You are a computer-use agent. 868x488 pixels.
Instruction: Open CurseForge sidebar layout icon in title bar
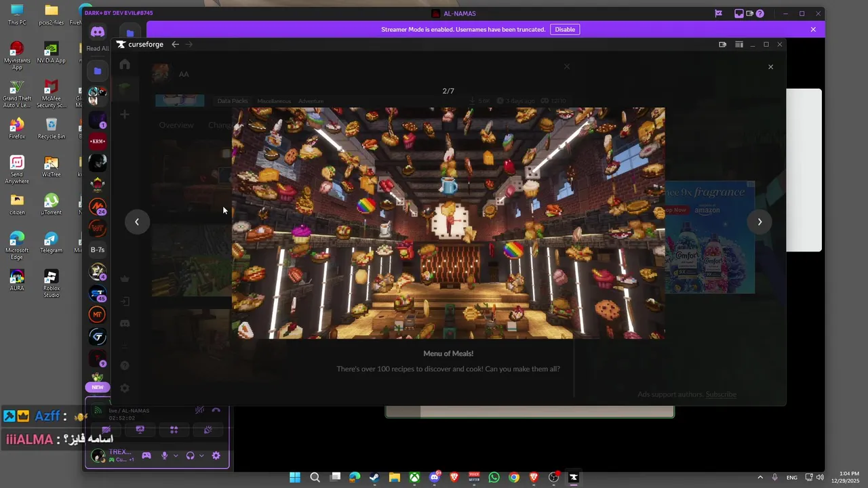[x=738, y=44]
